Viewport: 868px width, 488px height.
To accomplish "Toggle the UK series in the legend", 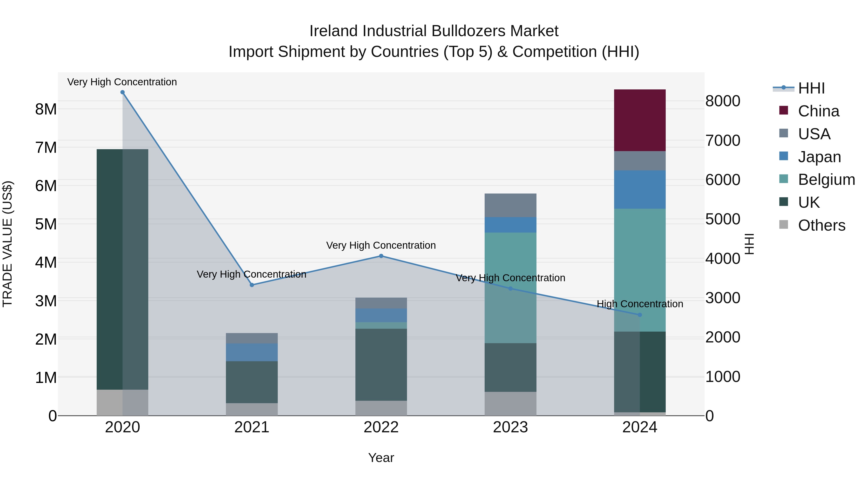I will 799,202.
